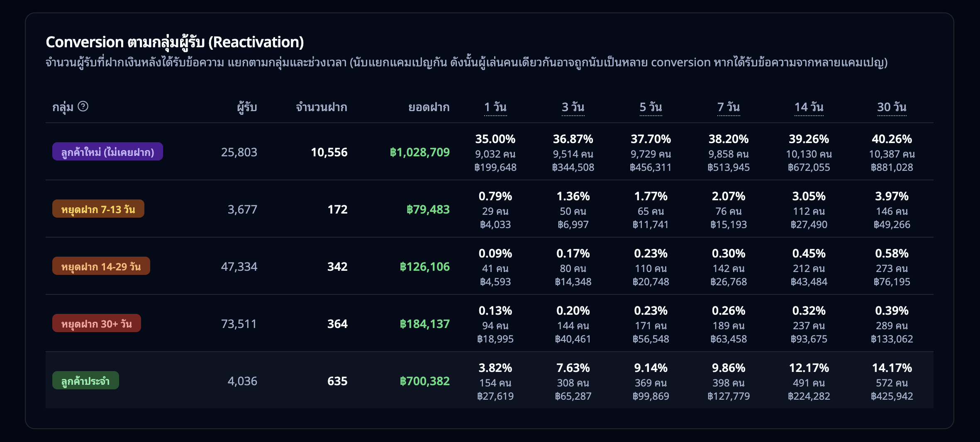Open the 30 วัน column header tooltip
The height and width of the screenshot is (442, 980).
892,107
